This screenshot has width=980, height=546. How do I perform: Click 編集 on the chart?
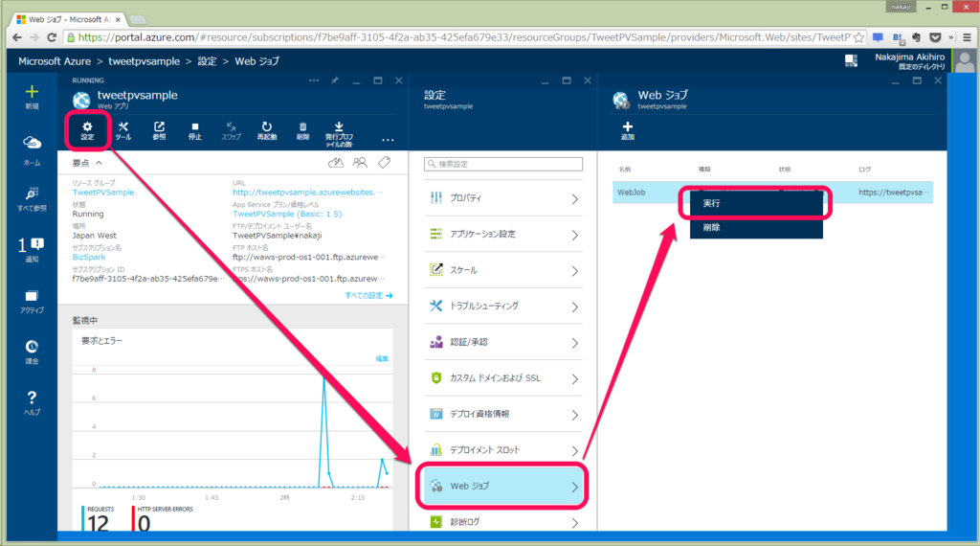(x=382, y=358)
